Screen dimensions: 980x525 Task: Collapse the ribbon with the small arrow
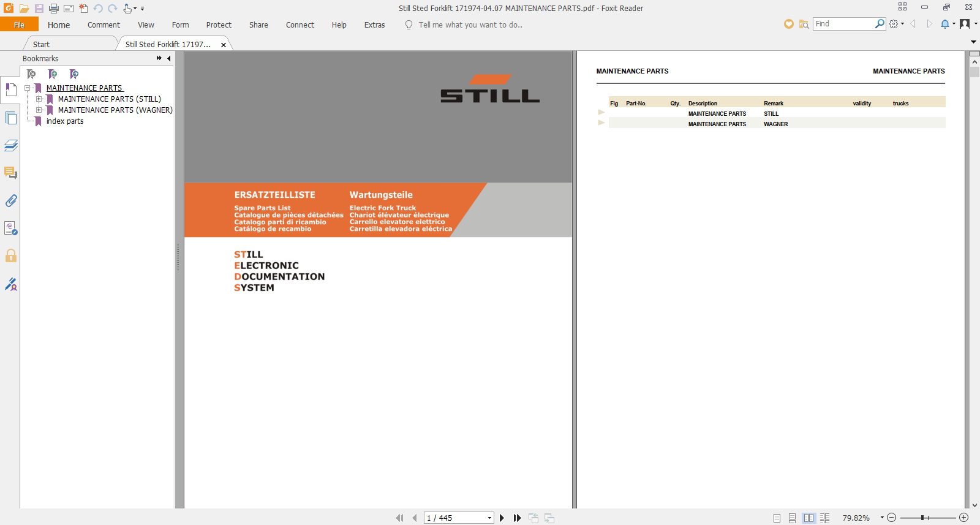tap(973, 42)
